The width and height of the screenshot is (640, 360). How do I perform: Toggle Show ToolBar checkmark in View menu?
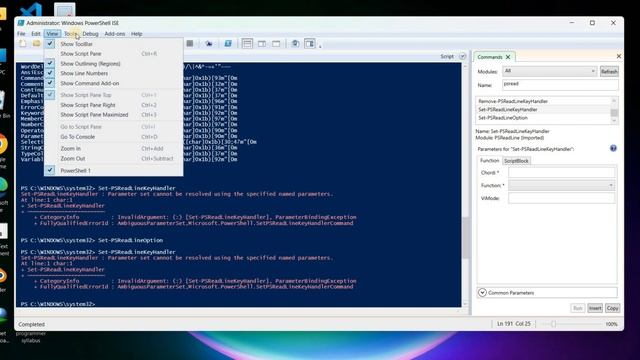point(50,44)
